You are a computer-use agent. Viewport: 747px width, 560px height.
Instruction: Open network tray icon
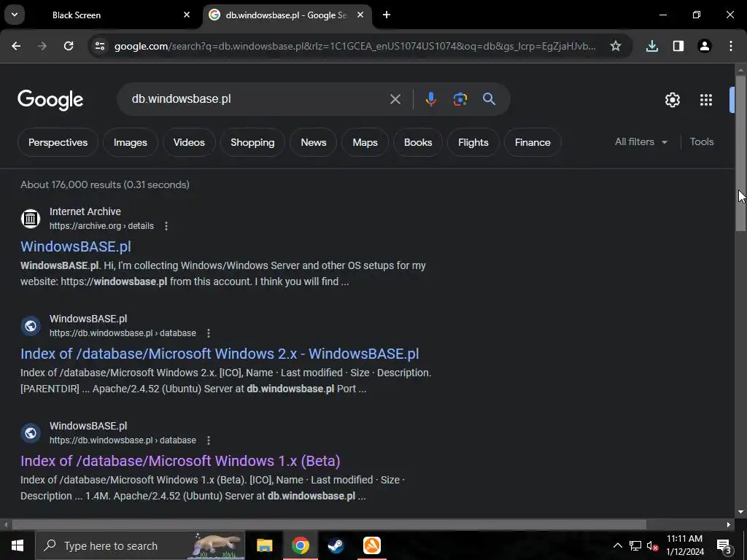[635, 545]
